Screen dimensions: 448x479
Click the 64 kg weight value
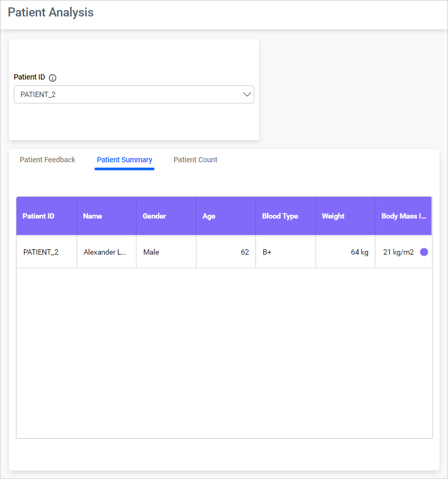pos(359,252)
